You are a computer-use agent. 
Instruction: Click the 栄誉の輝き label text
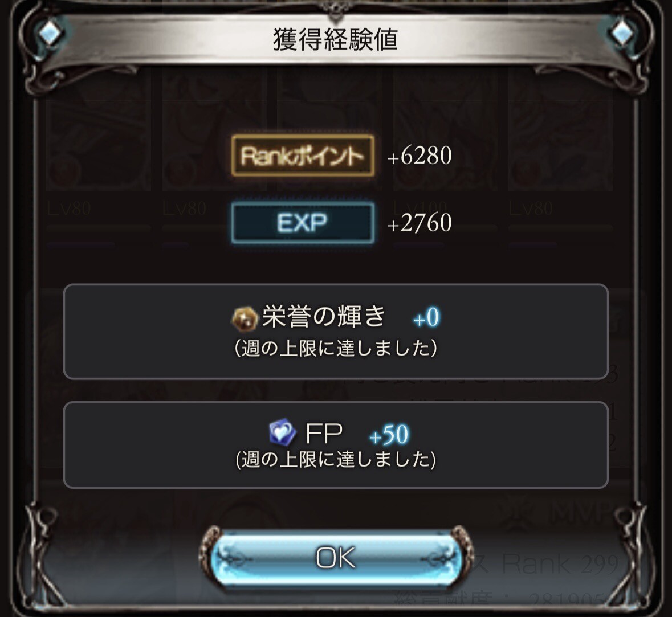(x=324, y=317)
